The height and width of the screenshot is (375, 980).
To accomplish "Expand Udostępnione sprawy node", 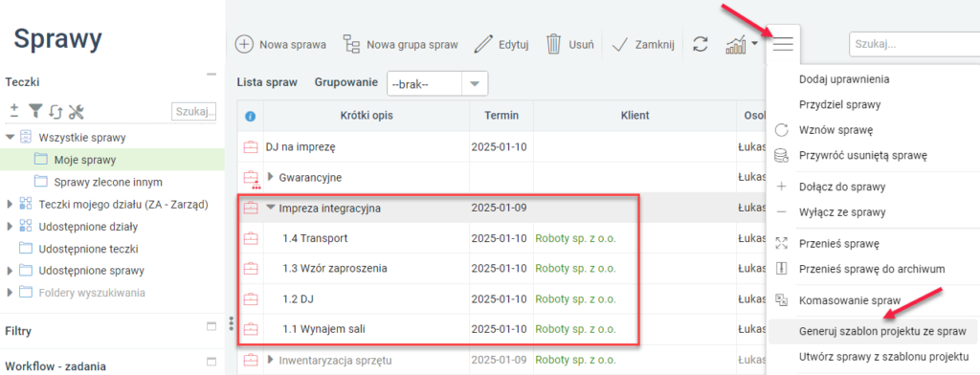I will [10, 271].
